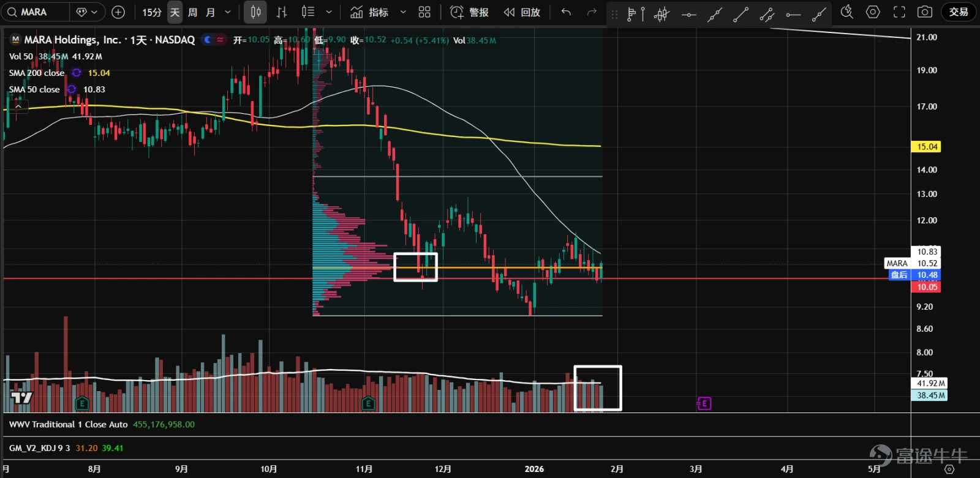Image resolution: width=980 pixels, height=478 pixels.
Task: Open the indicator templates grid icon
Action: pos(424,12)
